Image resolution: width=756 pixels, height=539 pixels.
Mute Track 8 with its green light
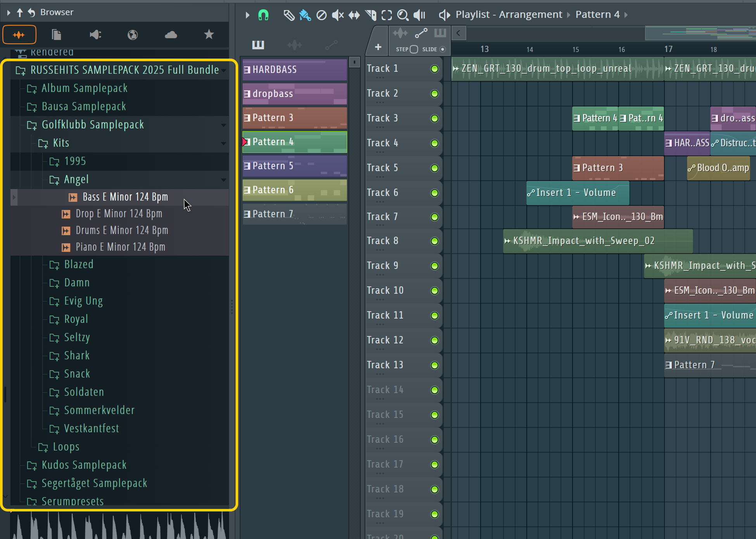(434, 241)
